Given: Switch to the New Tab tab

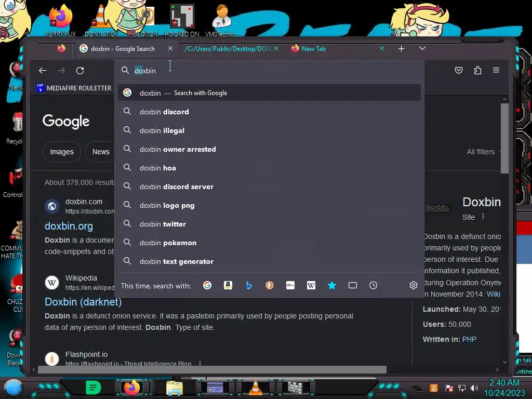Looking at the screenshot, I should point(313,48).
